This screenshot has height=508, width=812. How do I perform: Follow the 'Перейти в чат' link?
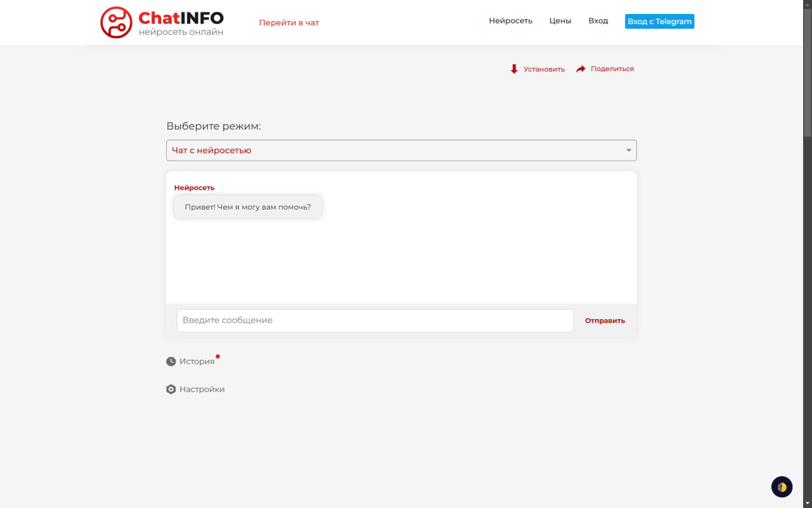coord(289,23)
